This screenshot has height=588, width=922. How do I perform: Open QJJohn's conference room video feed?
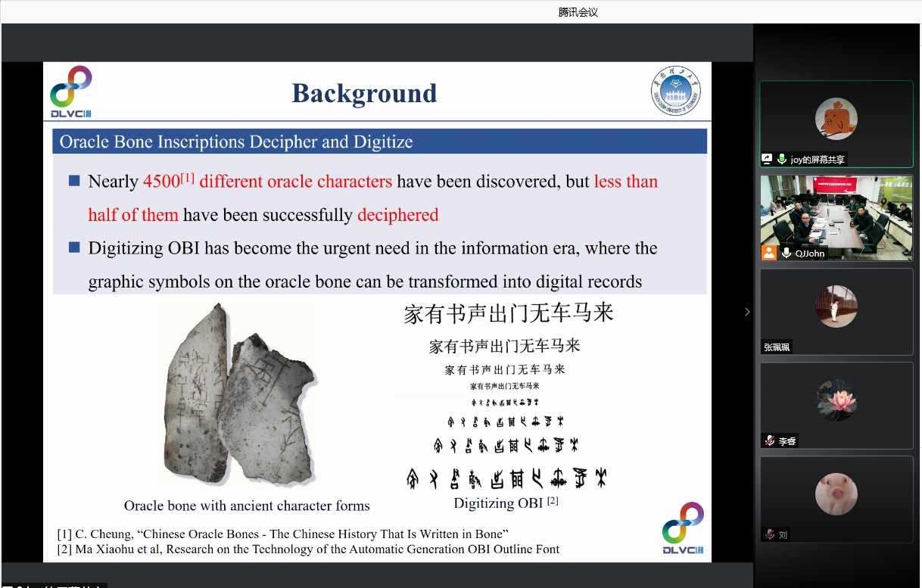(836, 212)
